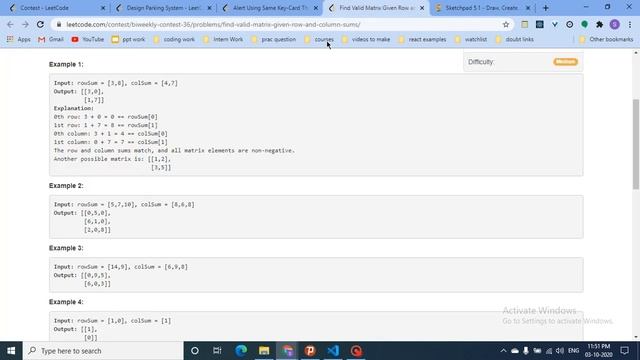This screenshot has width=640, height=360.
Task: Close the Sketchpad tab
Action: (528, 8)
